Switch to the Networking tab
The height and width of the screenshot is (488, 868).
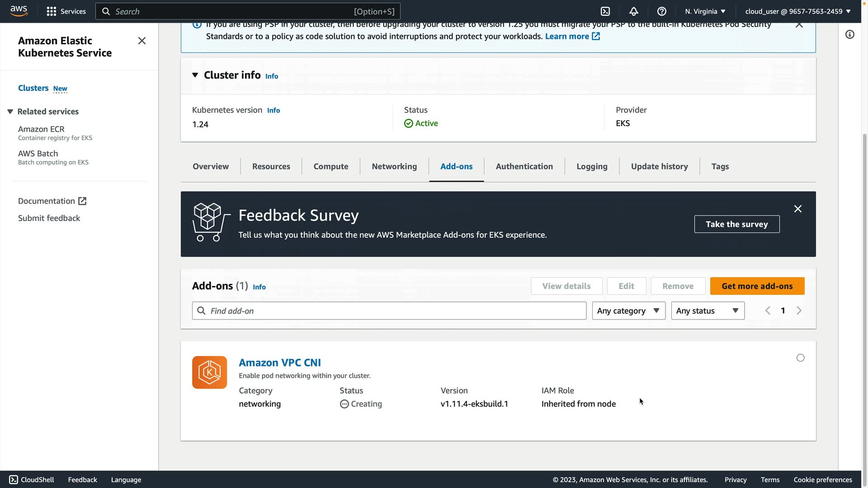pyautogui.click(x=394, y=166)
